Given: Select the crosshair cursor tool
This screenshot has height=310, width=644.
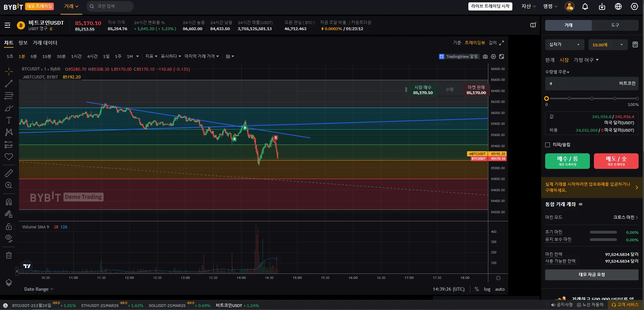Looking at the screenshot, I should (x=9, y=71).
